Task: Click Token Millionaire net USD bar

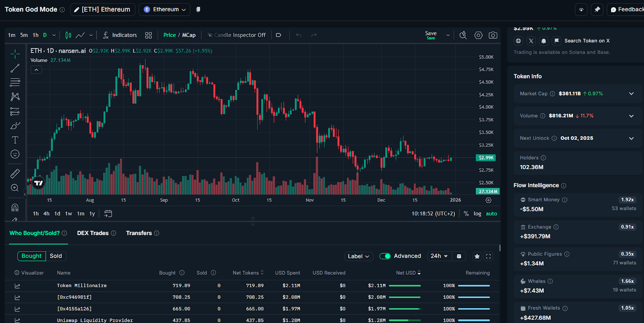Action: 405,286
